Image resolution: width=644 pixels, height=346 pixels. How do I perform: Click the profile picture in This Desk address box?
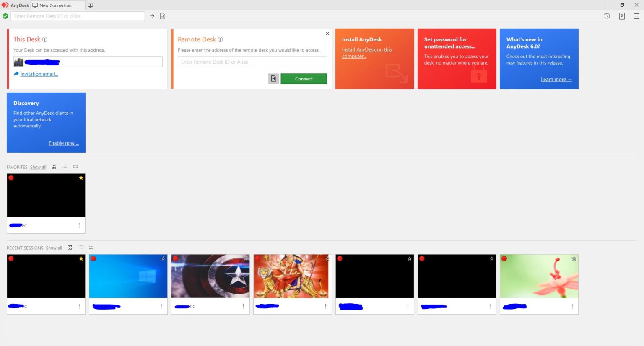[x=18, y=62]
